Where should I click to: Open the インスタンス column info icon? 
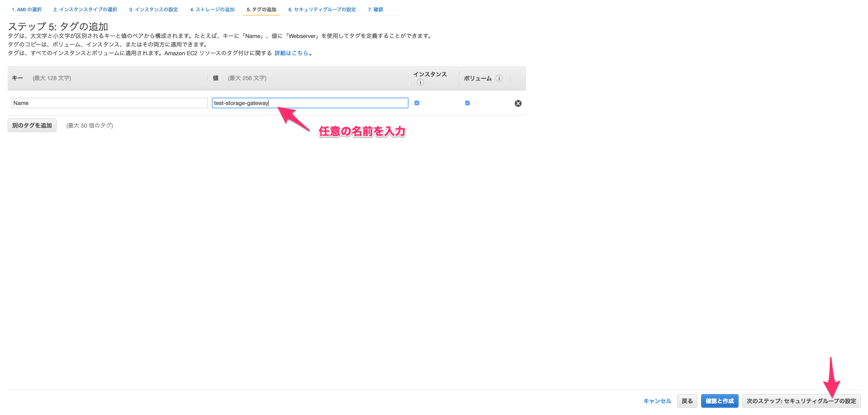tap(420, 82)
